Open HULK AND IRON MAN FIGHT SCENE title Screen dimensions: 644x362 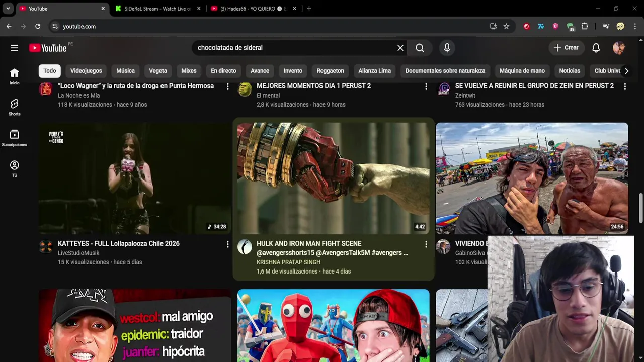tap(332, 248)
